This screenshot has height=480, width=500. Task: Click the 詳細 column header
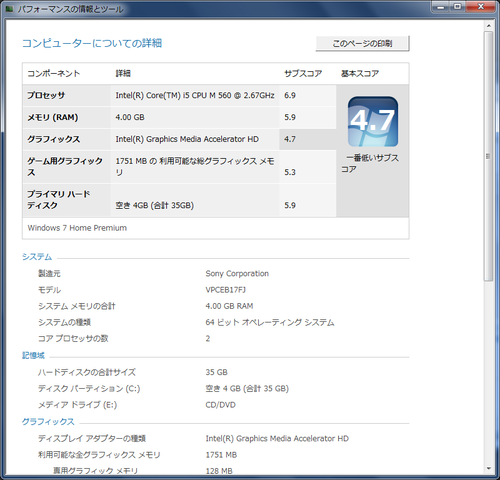[123, 73]
